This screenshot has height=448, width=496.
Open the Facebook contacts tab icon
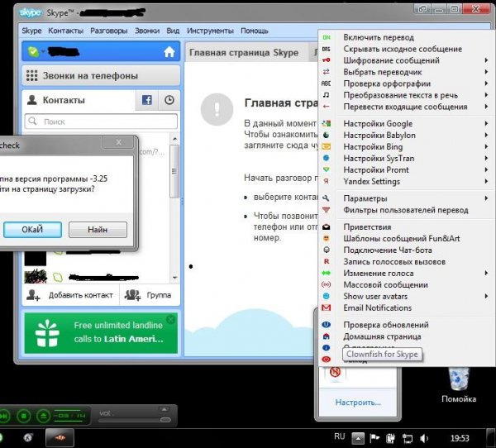point(147,100)
